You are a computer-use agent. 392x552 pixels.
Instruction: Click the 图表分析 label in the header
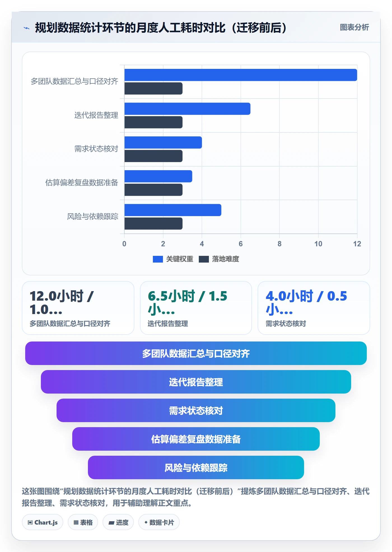(354, 27)
